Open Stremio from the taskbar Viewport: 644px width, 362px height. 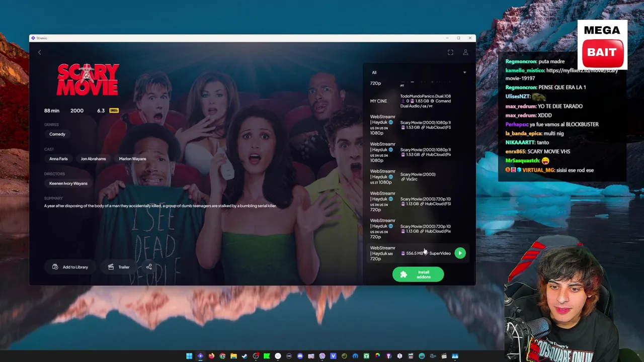coord(200,356)
